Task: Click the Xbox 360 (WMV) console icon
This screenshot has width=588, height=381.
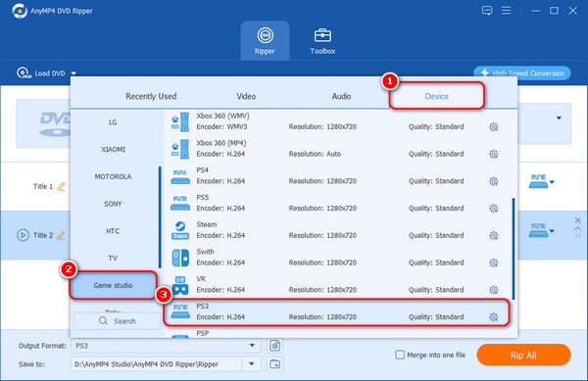Action: pyautogui.click(x=180, y=121)
